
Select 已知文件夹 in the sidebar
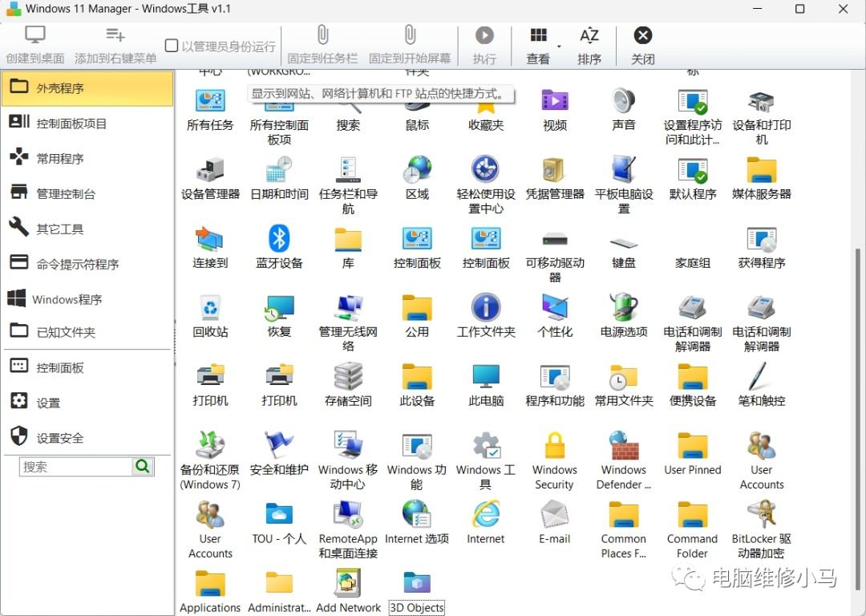[x=87, y=332]
